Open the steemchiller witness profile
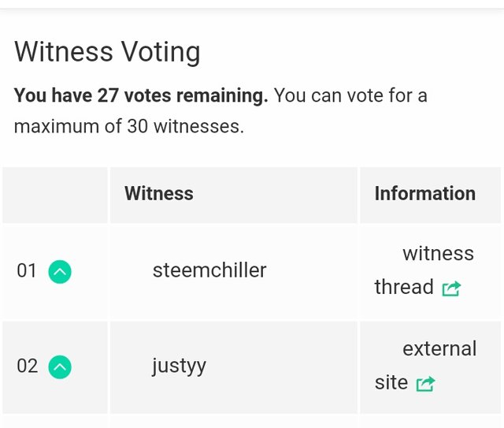This screenshot has height=428, width=504. [x=209, y=270]
